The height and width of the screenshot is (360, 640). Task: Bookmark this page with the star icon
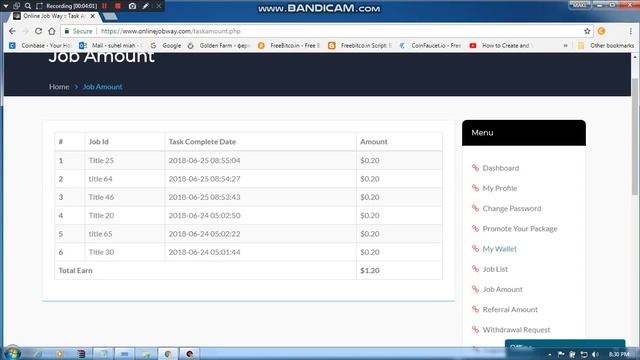click(587, 31)
